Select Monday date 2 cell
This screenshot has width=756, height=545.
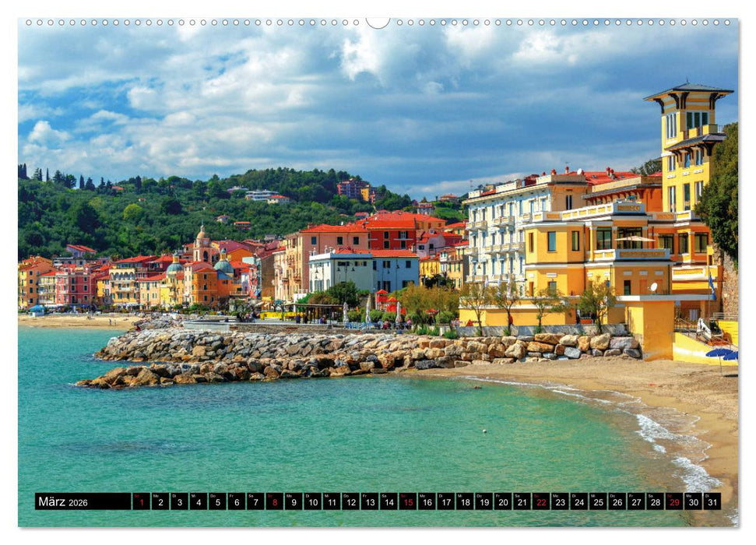tap(160, 501)
